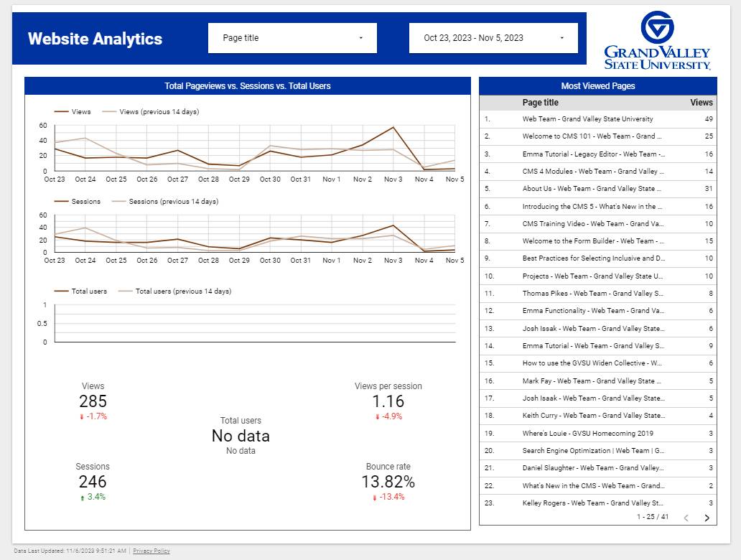The image size is (741, 560).
Task: Click the Nov 3 peak on Views chart
Action: coord(393,128)
